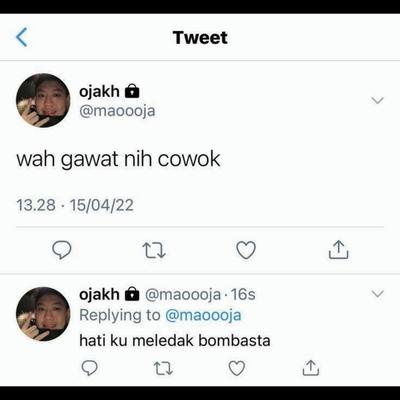Viewport: 400px width, 400px height.
Task: Select the 'wah gawat nih cowok' tweet text
Action: 118,159
